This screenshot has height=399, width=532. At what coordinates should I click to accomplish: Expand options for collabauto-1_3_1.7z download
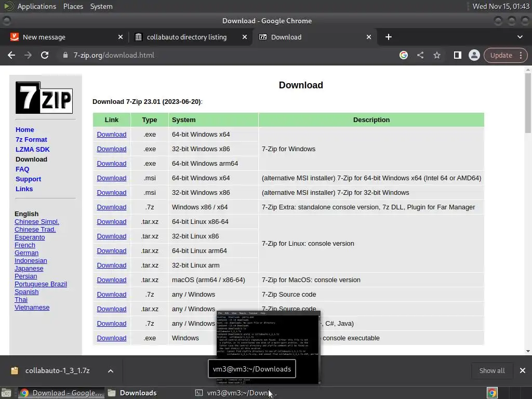pos(111,371)
